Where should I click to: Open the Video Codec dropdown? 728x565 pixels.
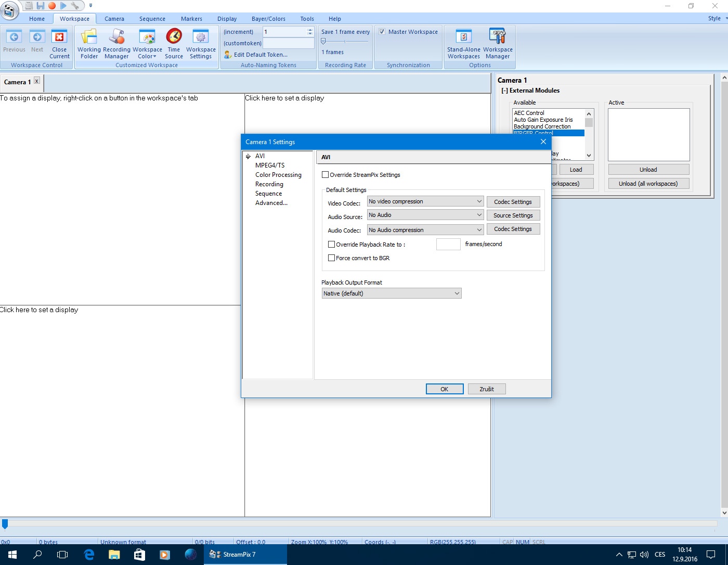425,201
